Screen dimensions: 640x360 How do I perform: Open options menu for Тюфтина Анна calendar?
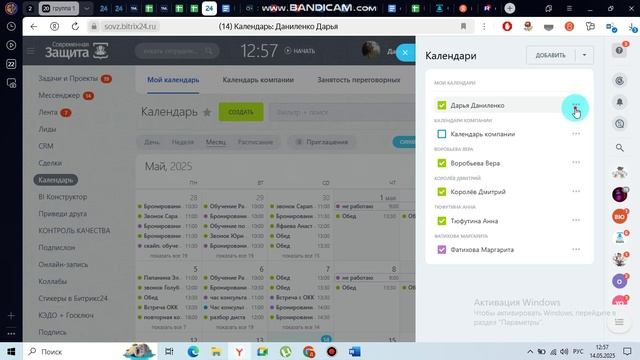(576, 220)
